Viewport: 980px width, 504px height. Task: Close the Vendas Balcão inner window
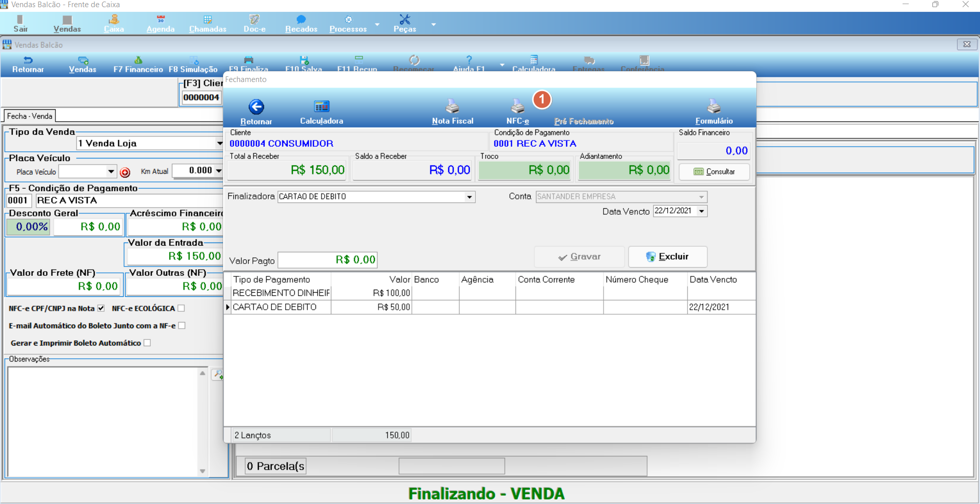(x=967, y=45)
